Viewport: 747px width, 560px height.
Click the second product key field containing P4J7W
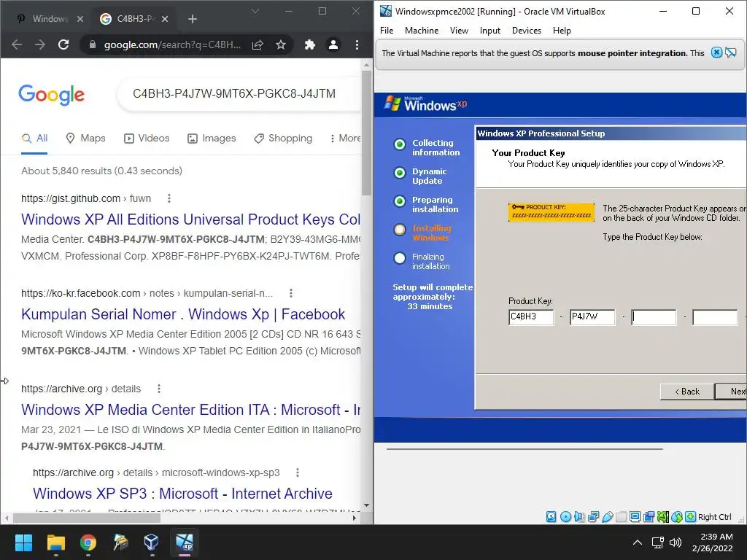592,316
